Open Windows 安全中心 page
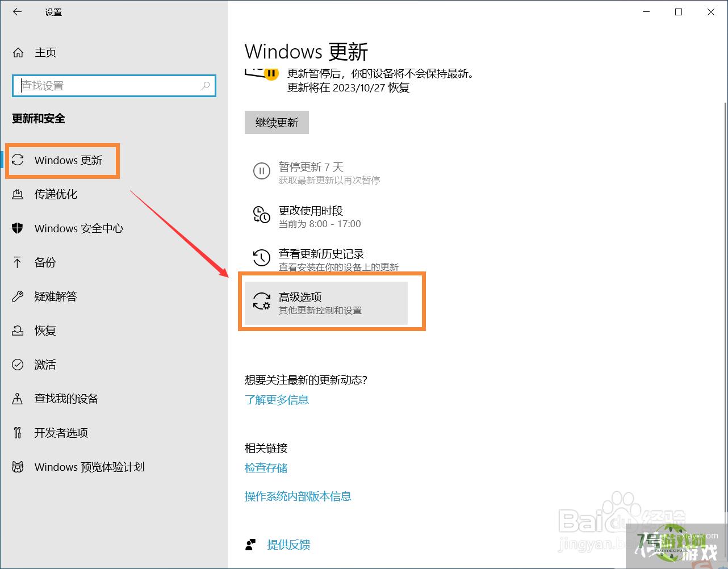Screen dimensions: 728x569 click(x=79, y=228)
